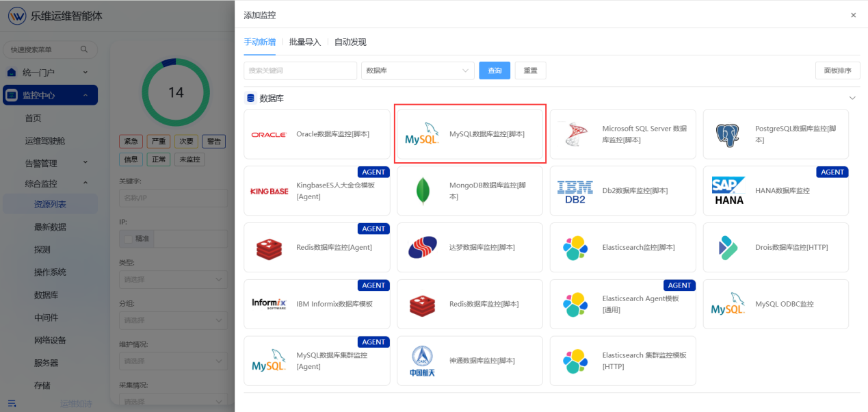Click the MySQL数据库集群监控 logo
The height and width of the screenshot is (412, 868).
(269, 361)
